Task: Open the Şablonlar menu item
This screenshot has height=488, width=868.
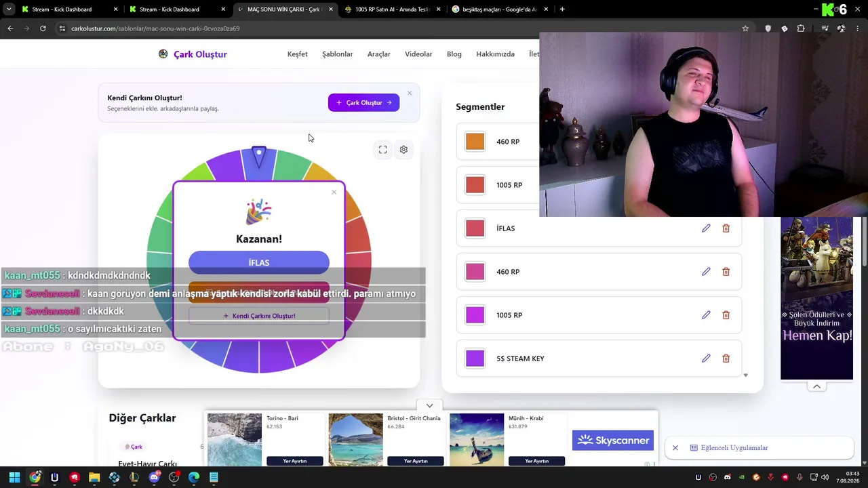Action: [x=338, y=54]
